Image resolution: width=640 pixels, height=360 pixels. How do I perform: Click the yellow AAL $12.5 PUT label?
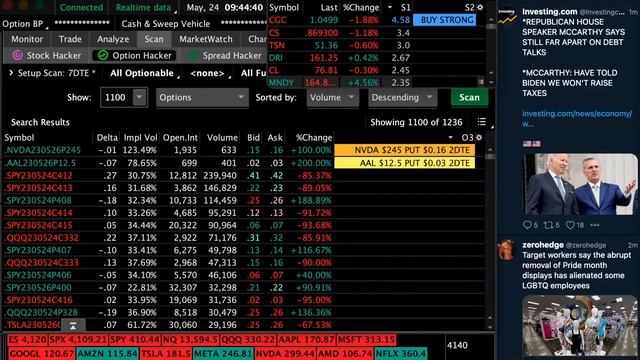pyautogui.click(x=404, y=163)
